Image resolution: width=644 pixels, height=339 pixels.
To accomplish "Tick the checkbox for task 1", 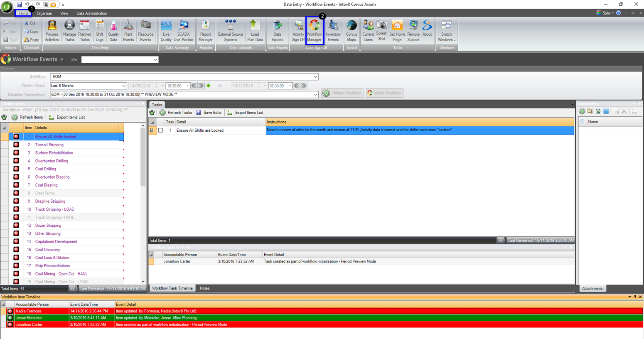I will point(160,130).
